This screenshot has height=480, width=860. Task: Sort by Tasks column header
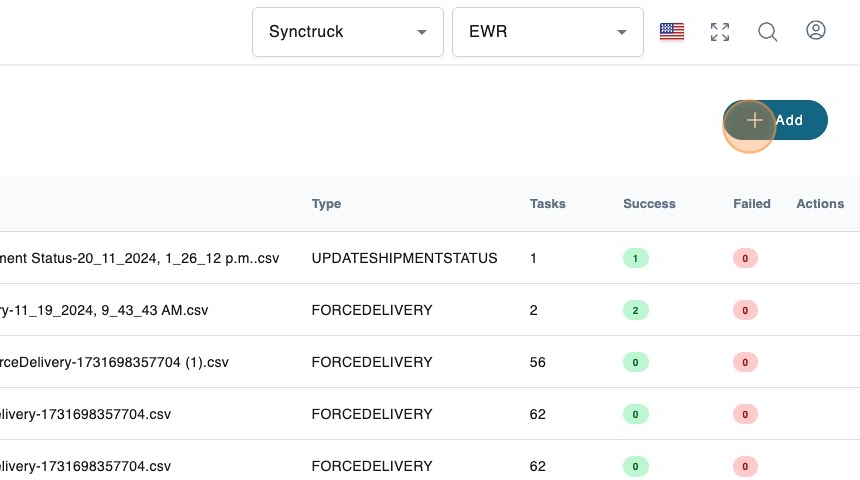(x=547, y=204)
